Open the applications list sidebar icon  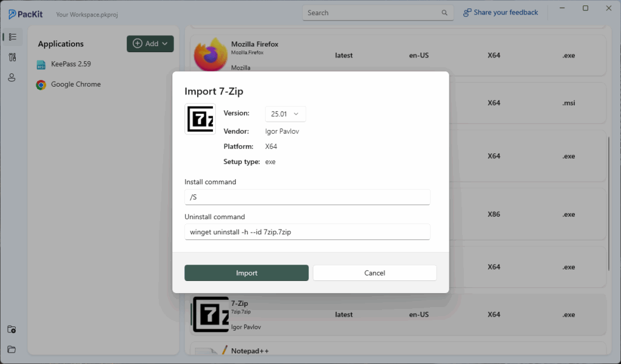coord(12,37)
